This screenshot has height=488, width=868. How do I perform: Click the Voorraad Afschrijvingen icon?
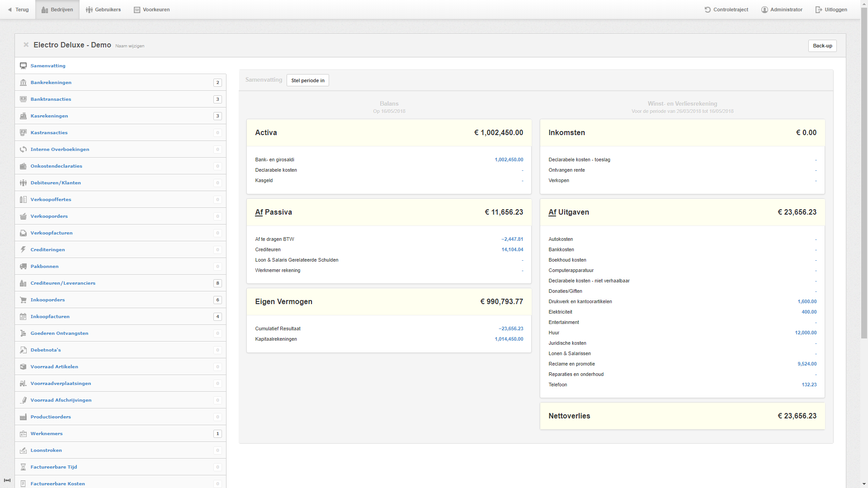[23, 400]
